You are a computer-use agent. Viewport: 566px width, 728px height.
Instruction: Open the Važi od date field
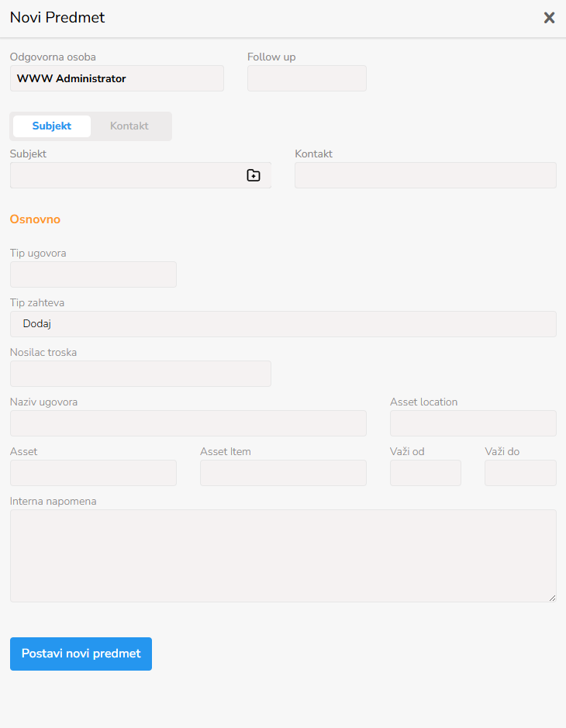(x=425, y=473)
